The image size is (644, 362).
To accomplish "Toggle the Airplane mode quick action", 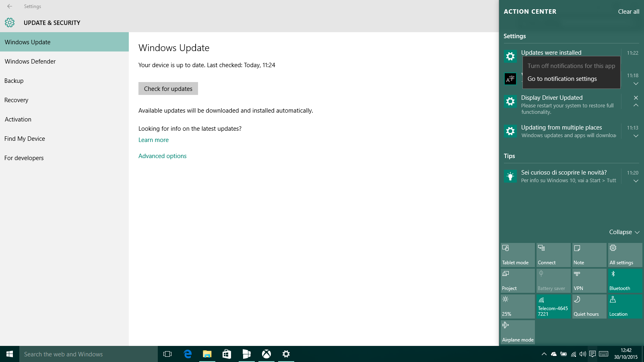I will point(518,332).
